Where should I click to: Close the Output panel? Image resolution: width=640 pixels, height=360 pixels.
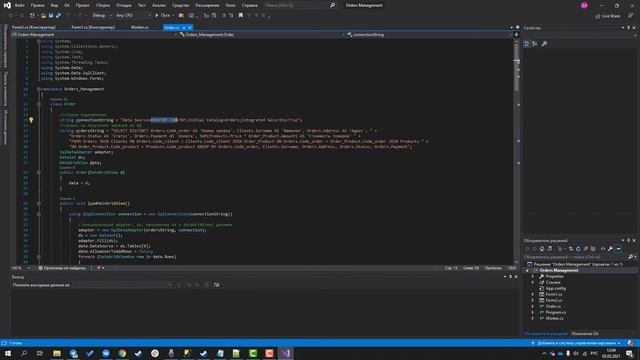(516, 277)
